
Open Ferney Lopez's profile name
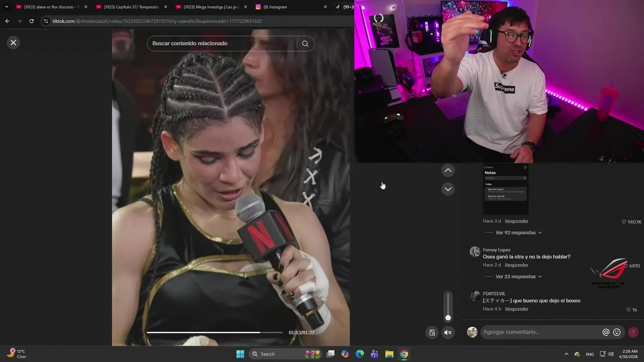(x=497, y=250)
